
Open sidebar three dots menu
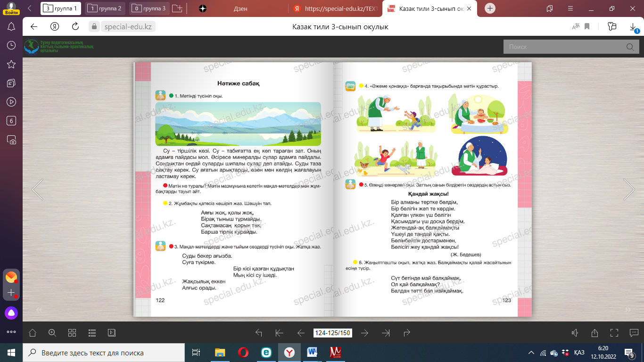click(11, 332)
